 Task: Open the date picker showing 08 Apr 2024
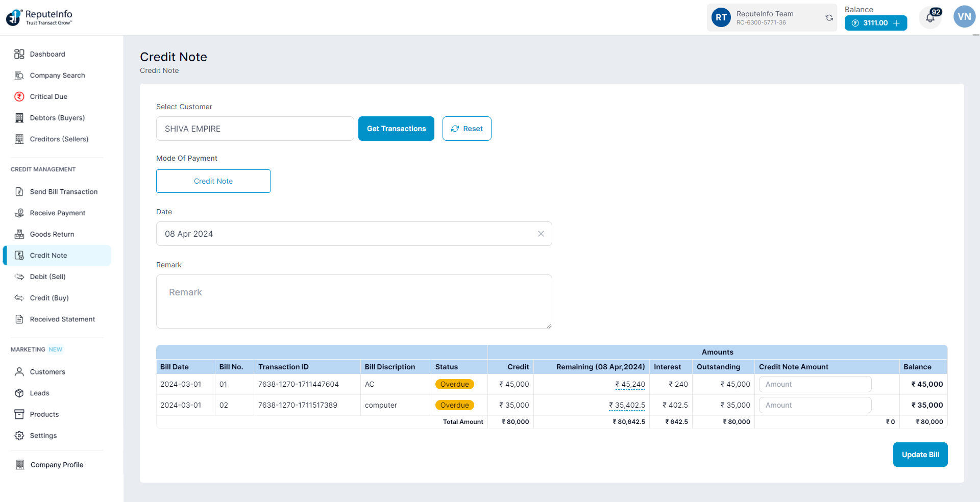[347, 234]
